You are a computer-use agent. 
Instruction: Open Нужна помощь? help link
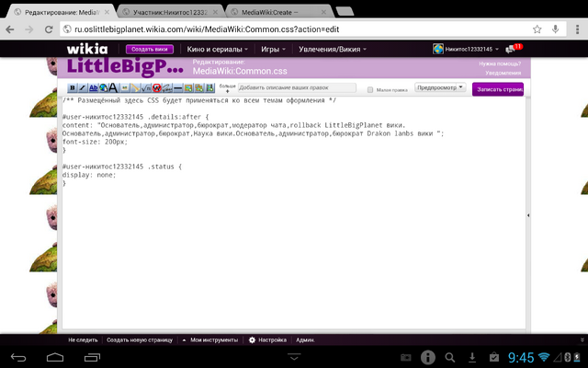500,63
